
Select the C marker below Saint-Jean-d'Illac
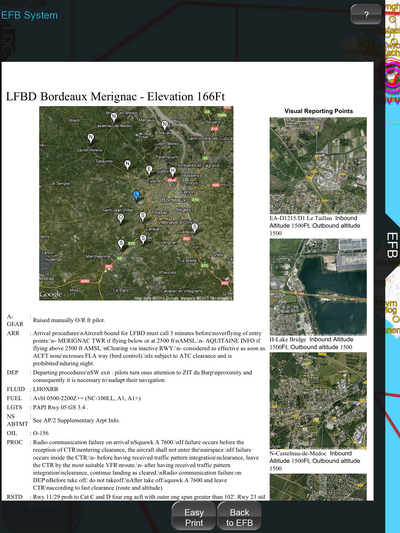tap(121, 218)
